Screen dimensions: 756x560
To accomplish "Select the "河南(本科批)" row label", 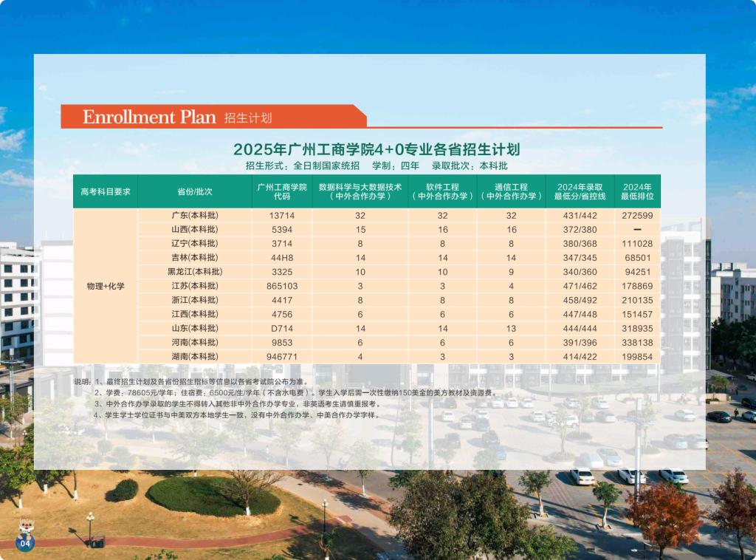I will pos(195,343).
